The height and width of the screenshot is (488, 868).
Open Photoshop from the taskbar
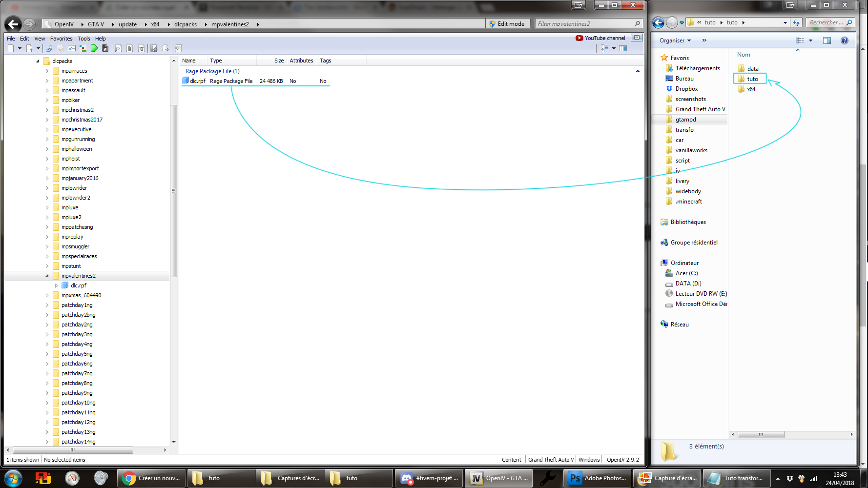point(598,478)
